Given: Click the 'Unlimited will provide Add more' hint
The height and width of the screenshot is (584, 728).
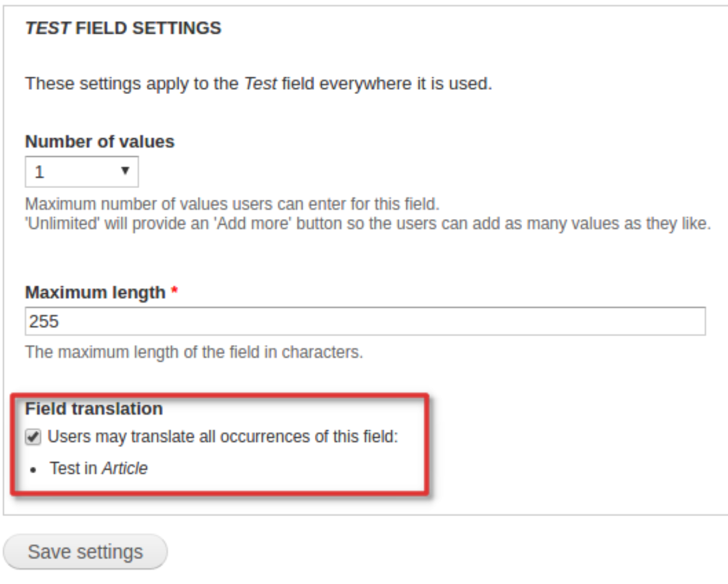Looking at the screenshot, I should coord(367,224).
